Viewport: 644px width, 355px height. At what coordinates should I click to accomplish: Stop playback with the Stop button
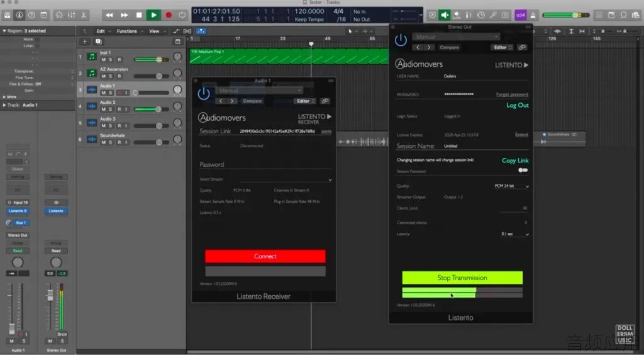(x=139, y=15)
